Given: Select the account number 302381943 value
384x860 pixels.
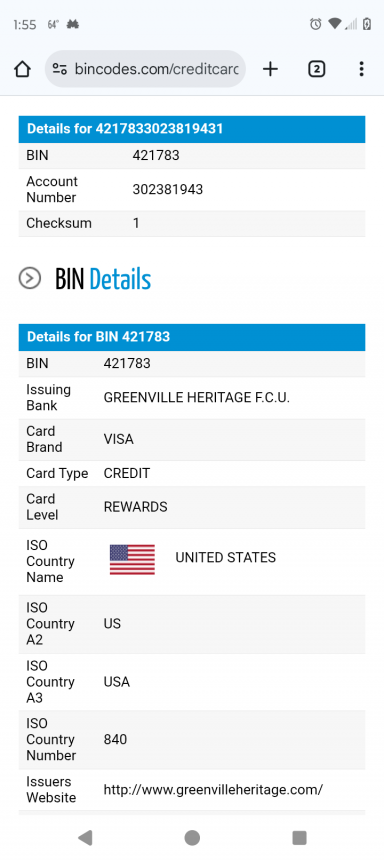Looking at the screenshot, I should [168, 190].
